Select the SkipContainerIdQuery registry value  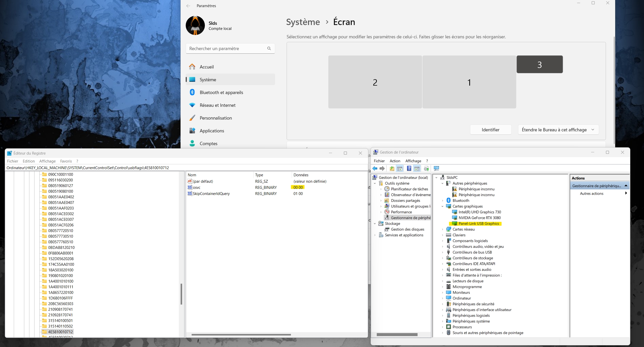(x=211, y=194)
